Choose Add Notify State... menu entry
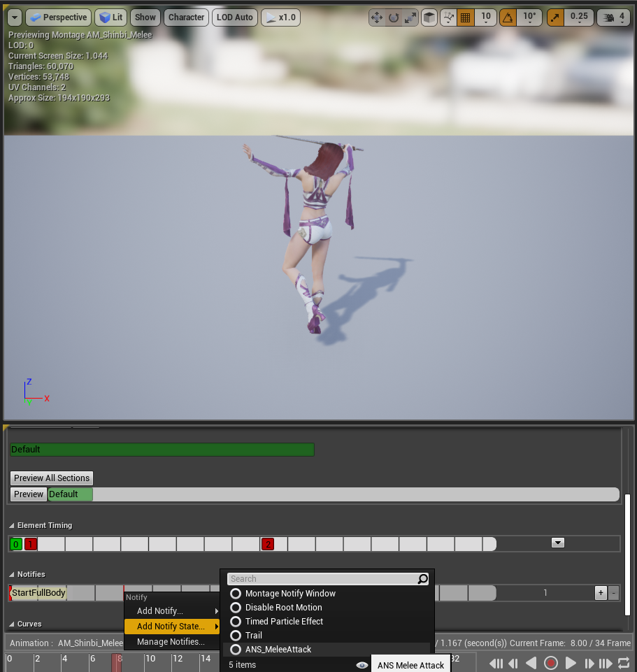The width and height of the screenshot is (637, 672). [172, 626]
